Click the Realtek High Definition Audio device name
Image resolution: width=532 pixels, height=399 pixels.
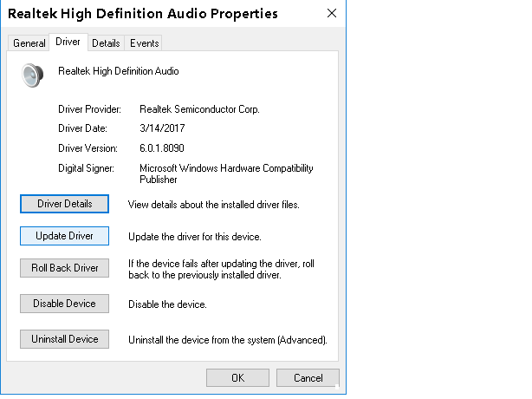tap(119, 71)
